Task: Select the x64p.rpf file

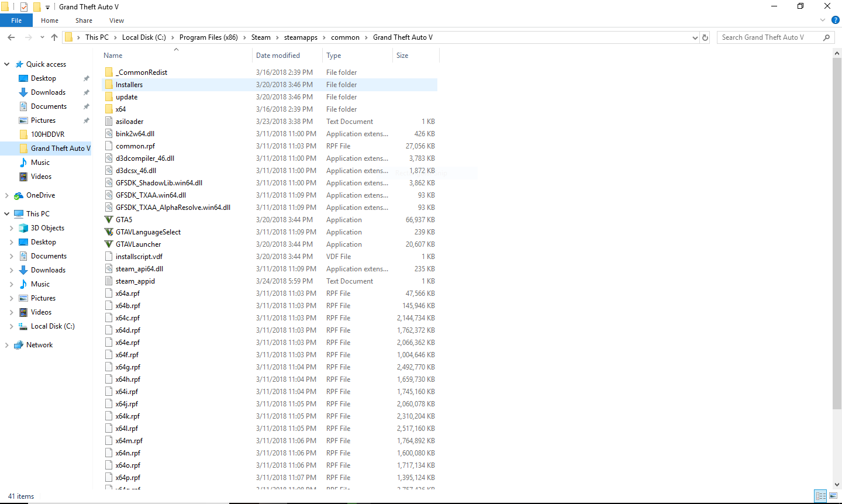Action: point(270,478)
